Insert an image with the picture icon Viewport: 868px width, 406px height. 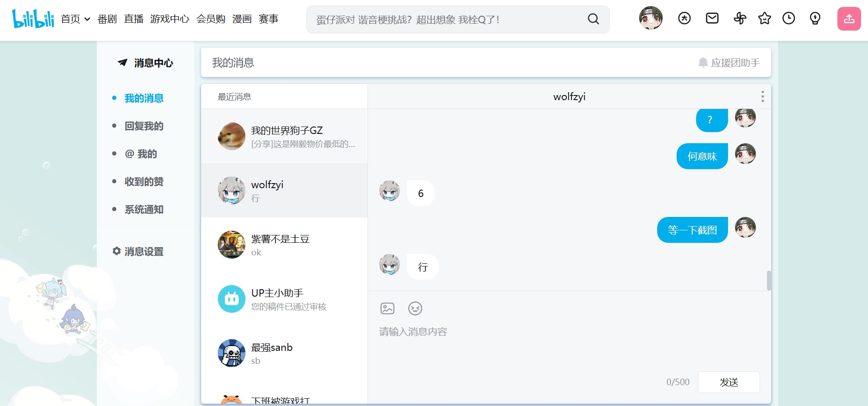(x=387, y=308)
